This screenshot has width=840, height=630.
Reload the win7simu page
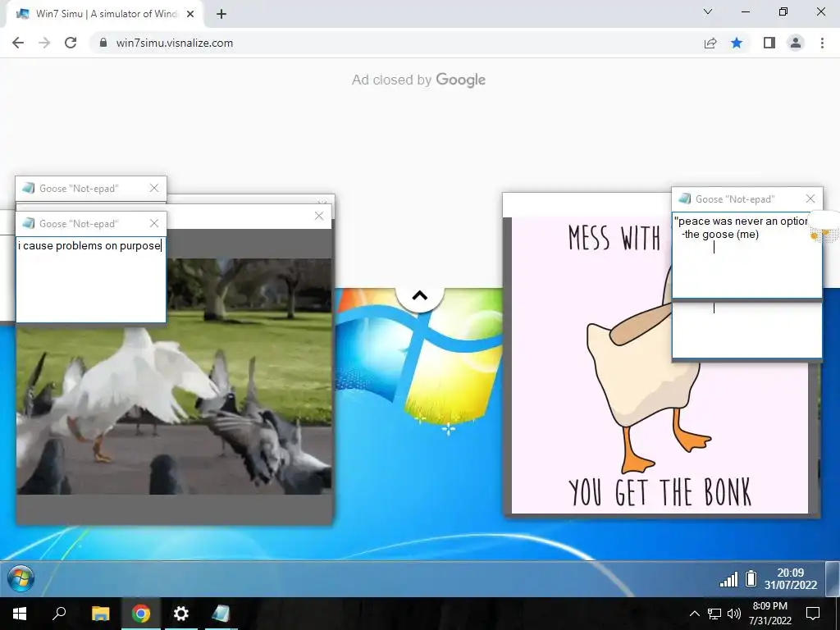click(x=71, y=43)
